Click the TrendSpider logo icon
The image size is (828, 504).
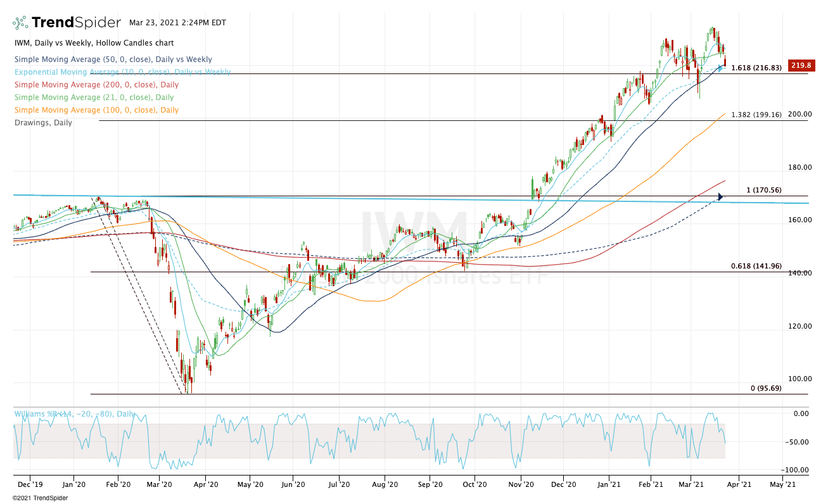[21, 23]
